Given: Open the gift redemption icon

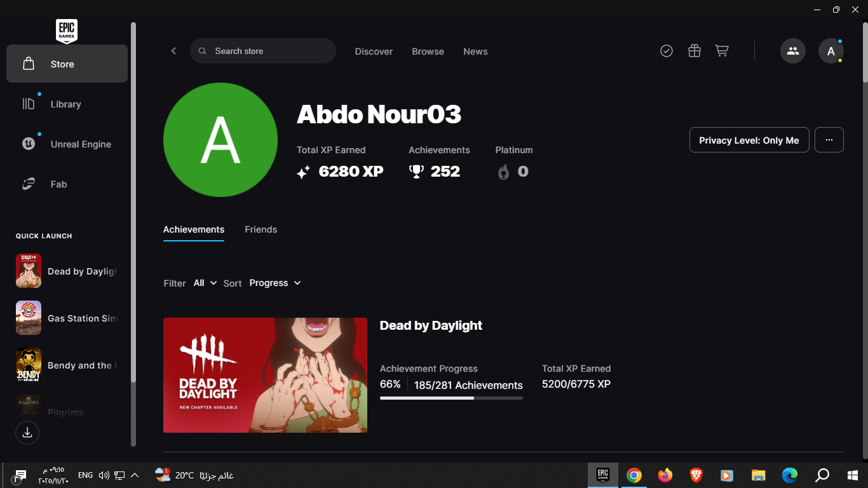Looking at the screenshot, I should pos(694,51).
